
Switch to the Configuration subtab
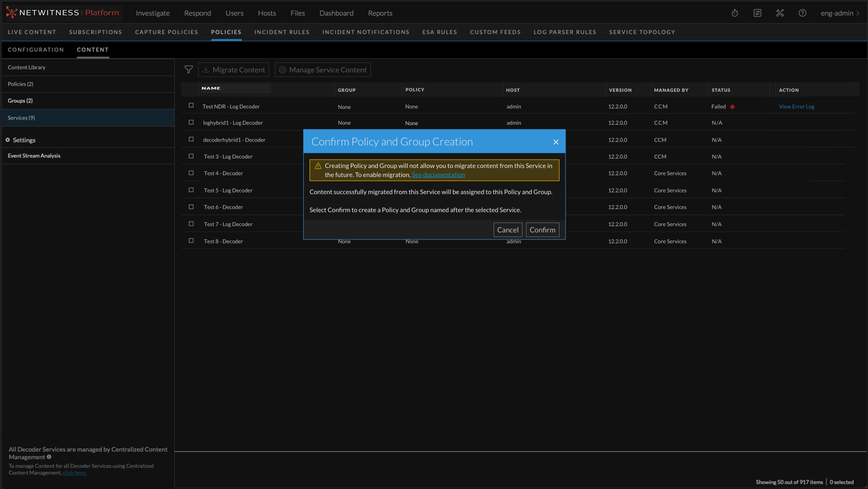pos(36,50)
